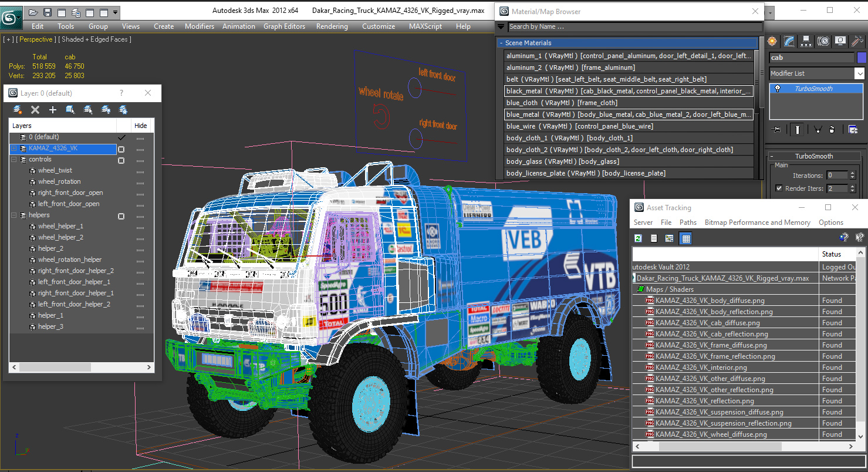This screenshot has width=868, height=472.
Task: Open the Motion command panel tab
Action: (823, 41)
